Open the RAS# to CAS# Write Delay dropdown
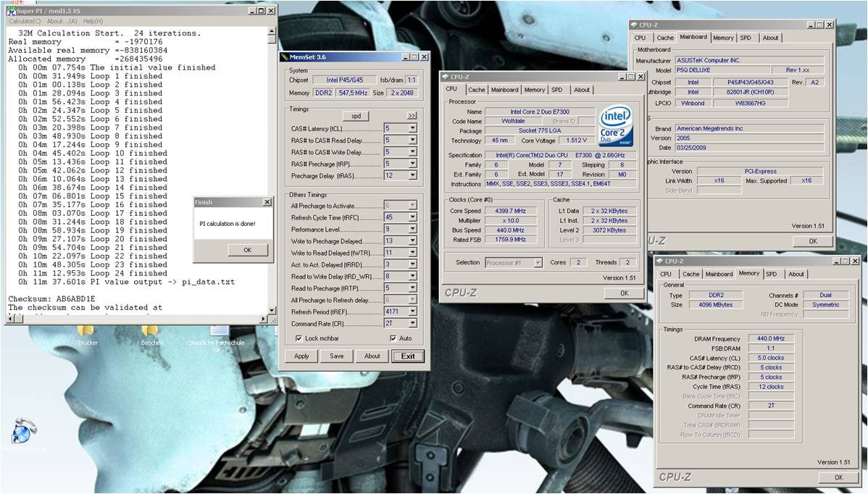This screenshot has width=868, height=494. point(412,151)
